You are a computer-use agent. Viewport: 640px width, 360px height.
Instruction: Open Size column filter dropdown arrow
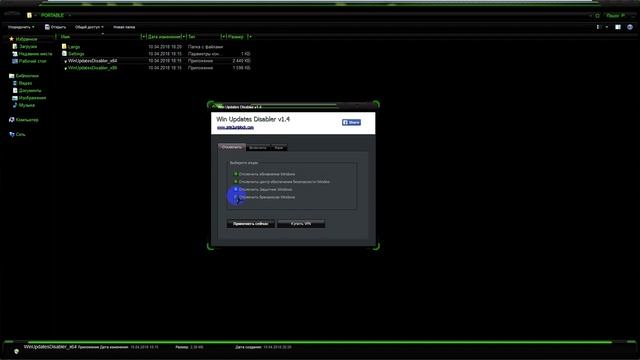coord(249,37)
